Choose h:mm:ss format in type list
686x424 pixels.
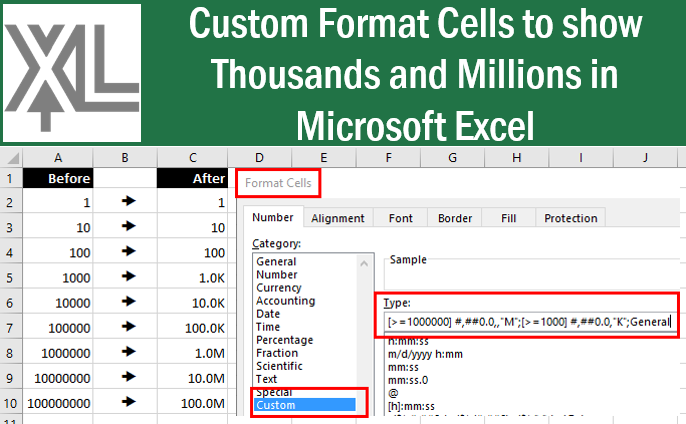click(408, 341)
